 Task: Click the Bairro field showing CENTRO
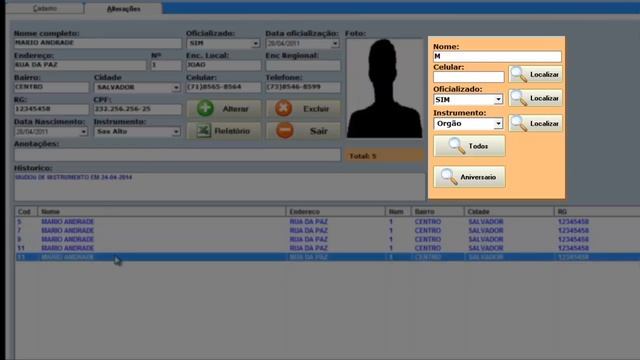(x=51, y=87)
